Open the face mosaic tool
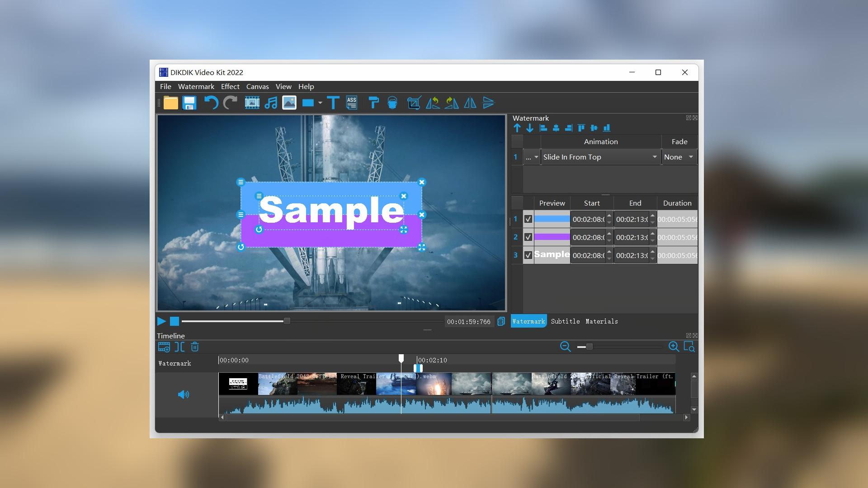 392,103
